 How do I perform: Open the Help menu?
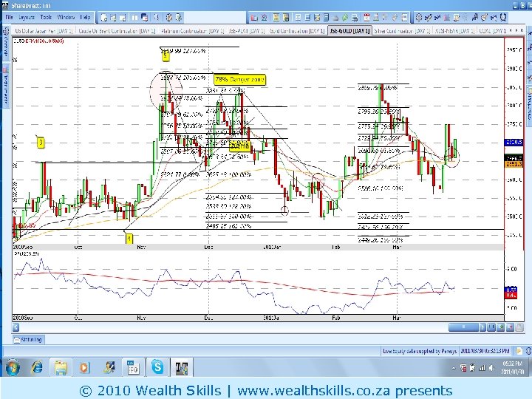coord(85,17)
